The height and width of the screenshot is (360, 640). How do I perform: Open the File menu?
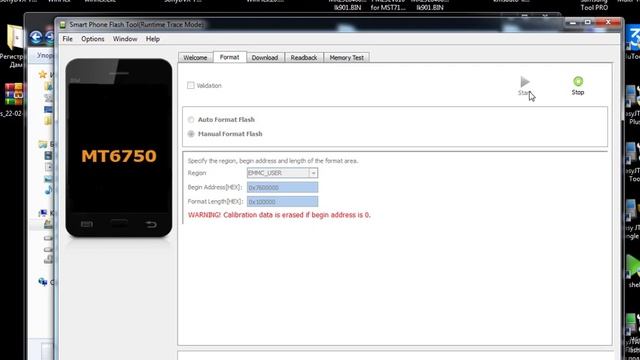pos(67,39)
